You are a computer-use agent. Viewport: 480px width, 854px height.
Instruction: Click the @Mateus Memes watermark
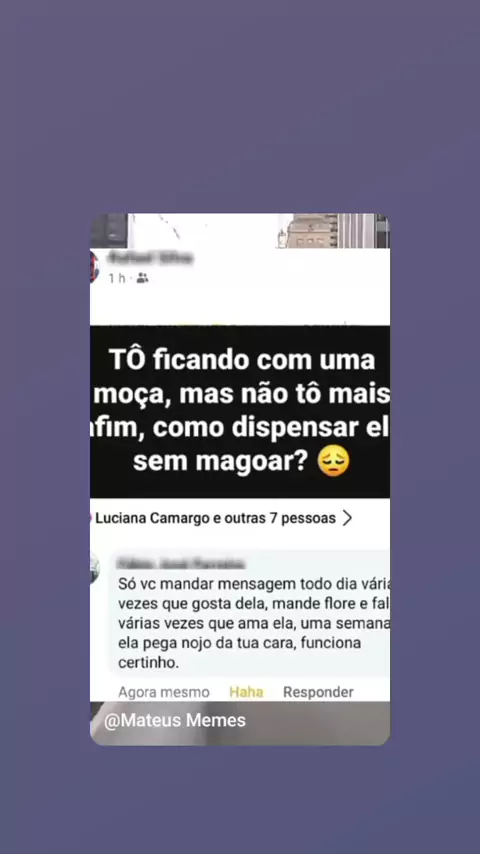[x=175, y=721]
